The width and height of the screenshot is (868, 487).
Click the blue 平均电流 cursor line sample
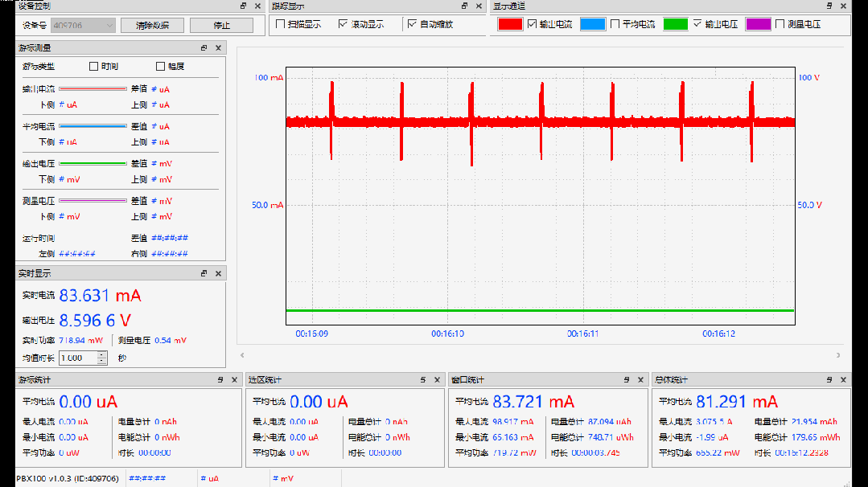coord(93,127)
